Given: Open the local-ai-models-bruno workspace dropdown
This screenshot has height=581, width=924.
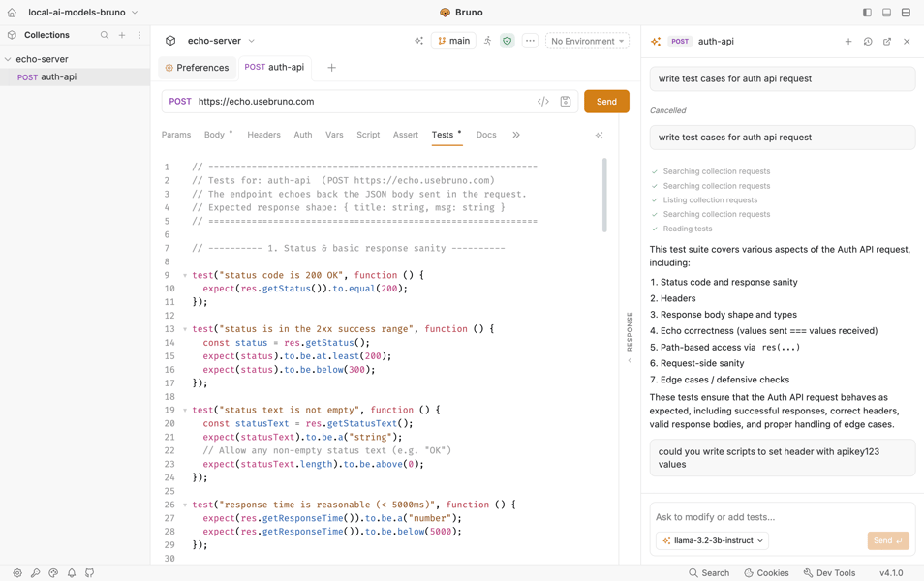Looking at the screenshot, I should 83,13.
